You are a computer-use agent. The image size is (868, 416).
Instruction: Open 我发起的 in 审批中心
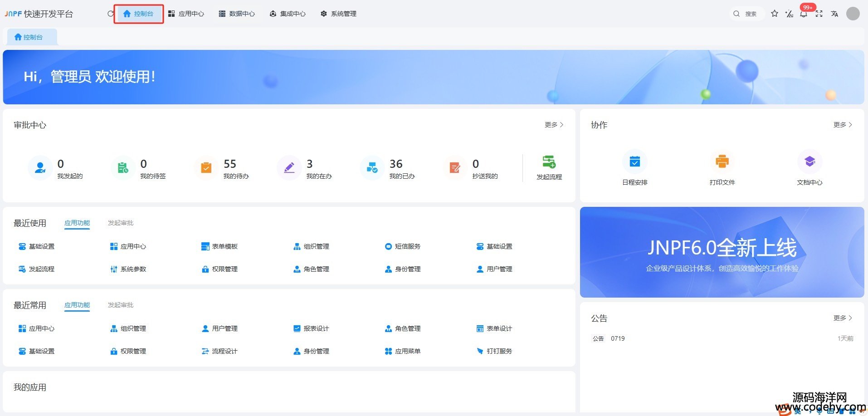55,168
